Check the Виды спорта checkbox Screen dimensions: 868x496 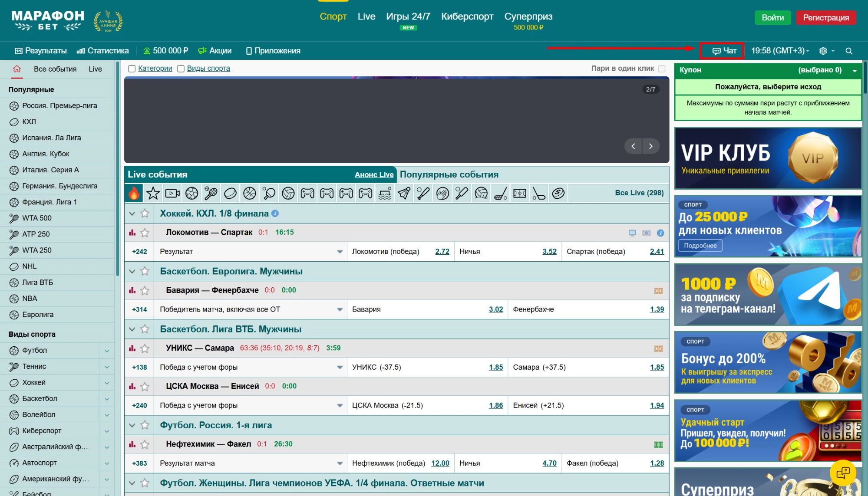point(181,69)
